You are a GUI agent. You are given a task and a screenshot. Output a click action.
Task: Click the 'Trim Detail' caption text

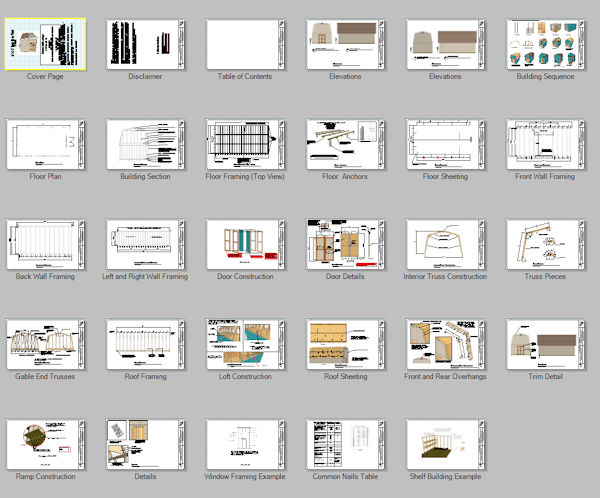545,376
